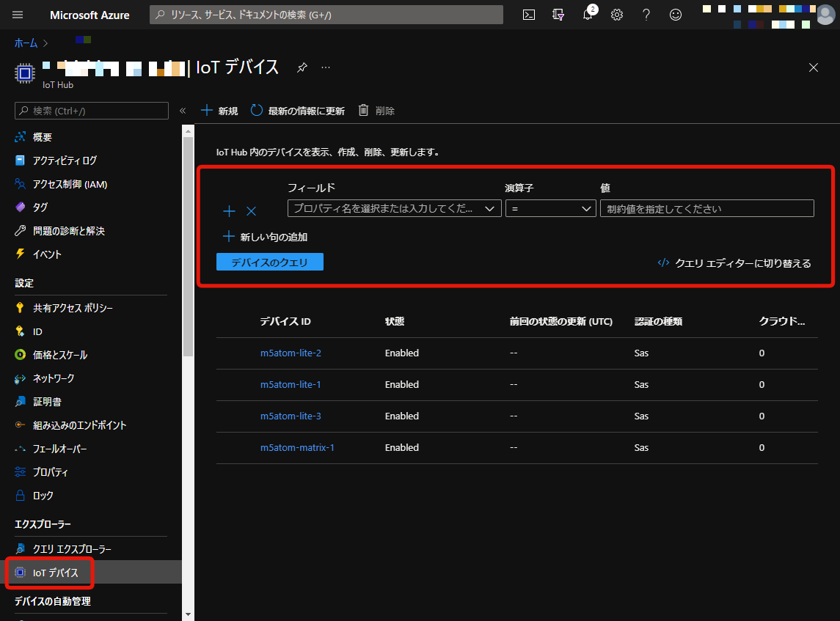Run the デバイスのクエリ button
Image resolution: width=840 pixels, height=621 pixels.
coord(269,262)
